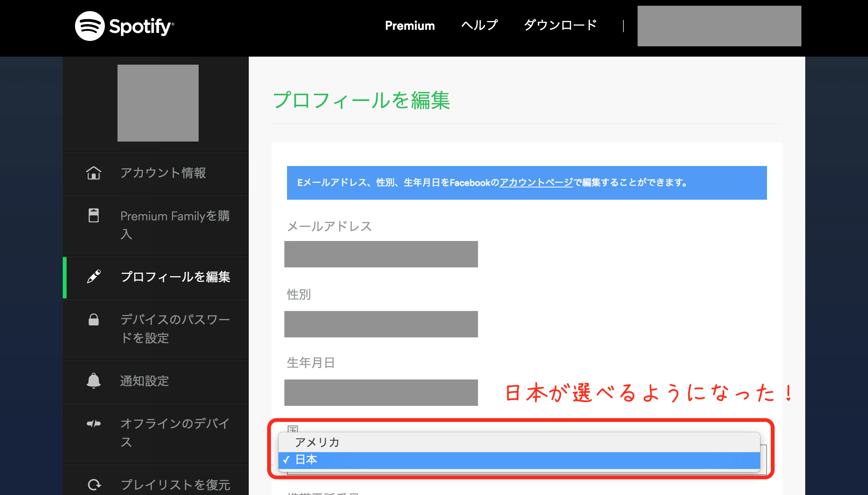
Task: Open デバイスのパスワードを設定 sidebar item
Action: tap(156, 330)
